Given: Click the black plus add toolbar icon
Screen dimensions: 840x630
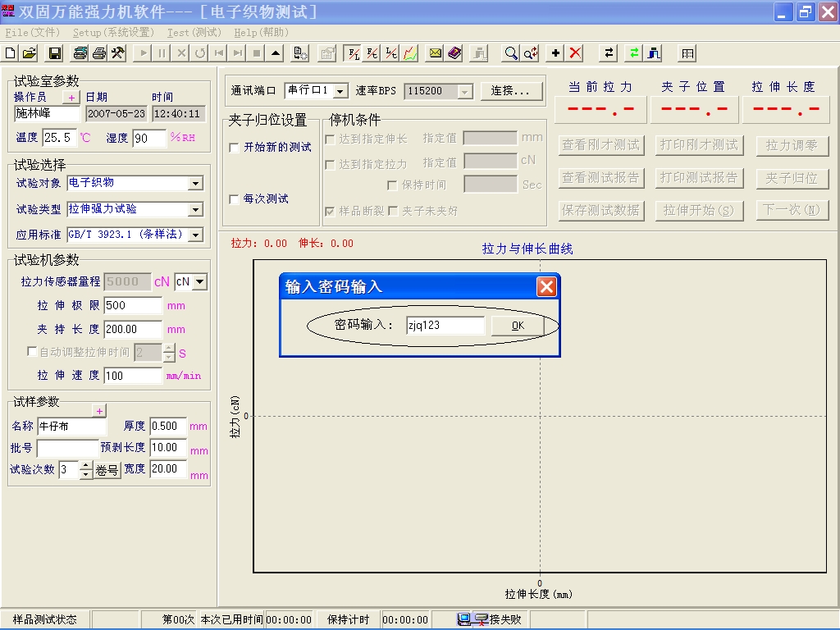Looking at the screenshot, I should pos(556,53).
